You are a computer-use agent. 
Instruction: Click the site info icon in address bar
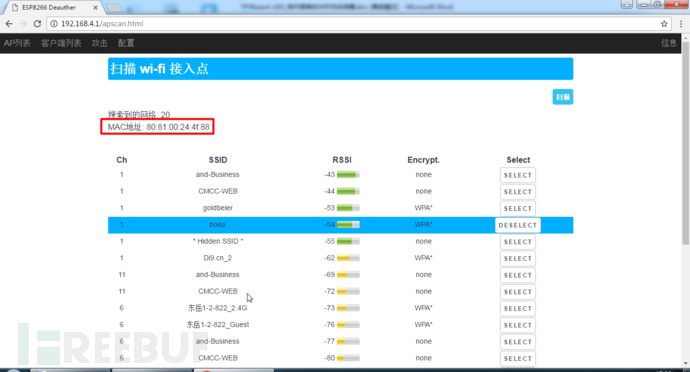point(54,24)
